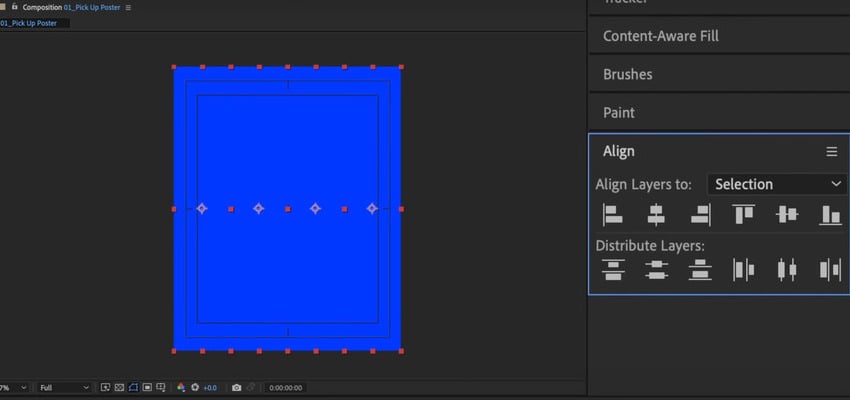Image resolution: width=850 pixels, height=400 pixels.
Task: Open the Composition panel hamburger menu
Action: point(128,8)
